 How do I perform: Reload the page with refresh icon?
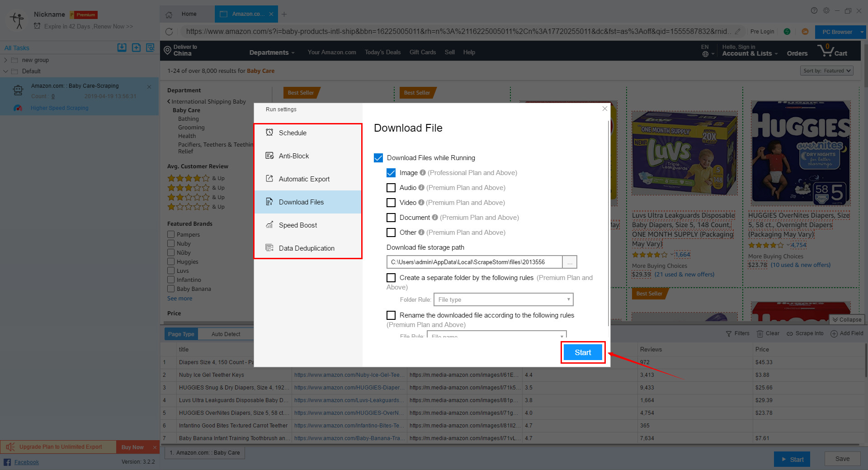(x=169, y=31)
